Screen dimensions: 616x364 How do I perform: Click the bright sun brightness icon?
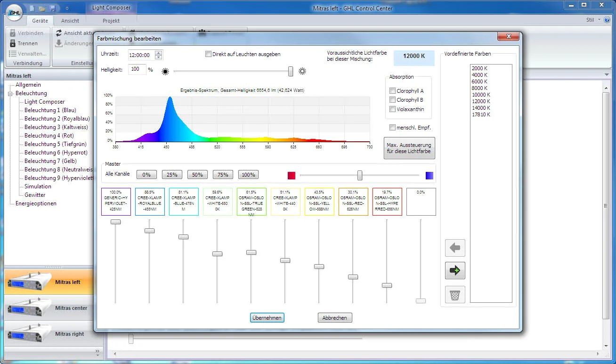tap(302, 72)
